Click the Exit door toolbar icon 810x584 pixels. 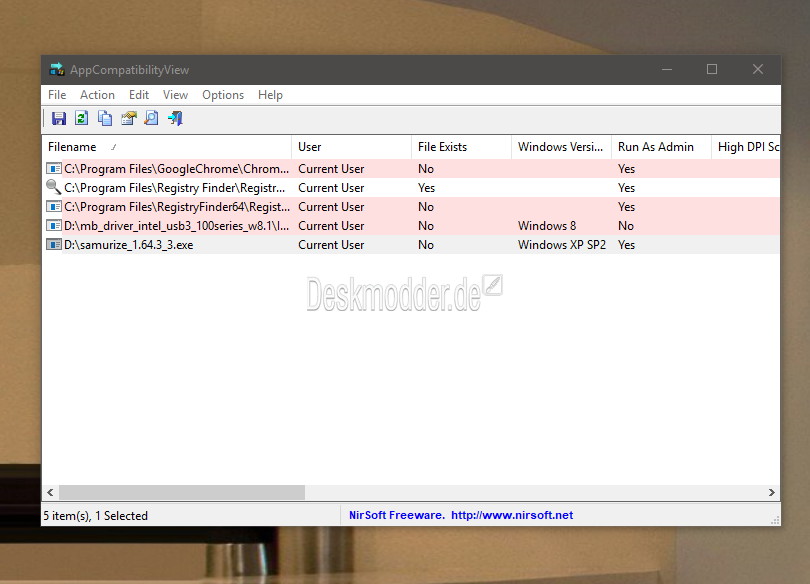(175, 118)
